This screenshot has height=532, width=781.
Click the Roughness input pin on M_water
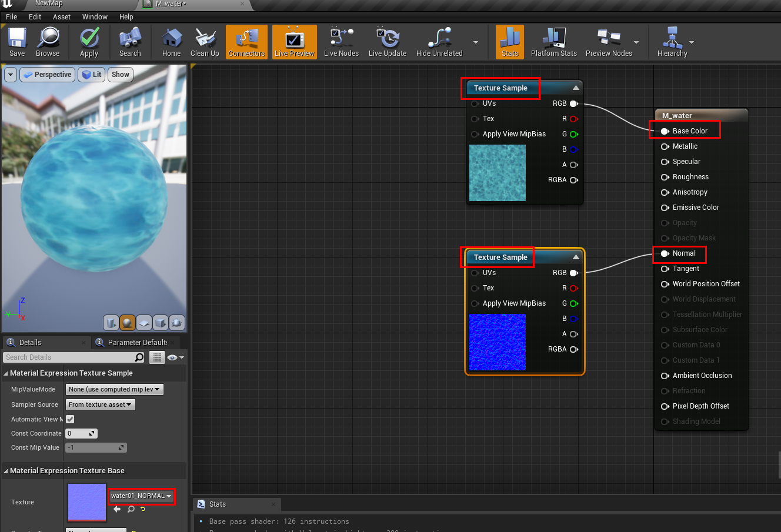point(665,177)
